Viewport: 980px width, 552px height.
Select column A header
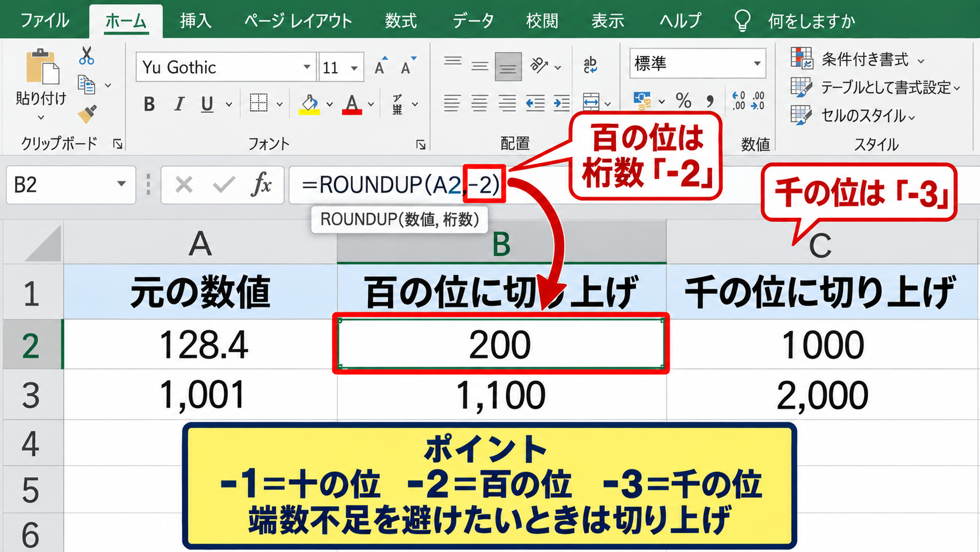tap(200, 242)
